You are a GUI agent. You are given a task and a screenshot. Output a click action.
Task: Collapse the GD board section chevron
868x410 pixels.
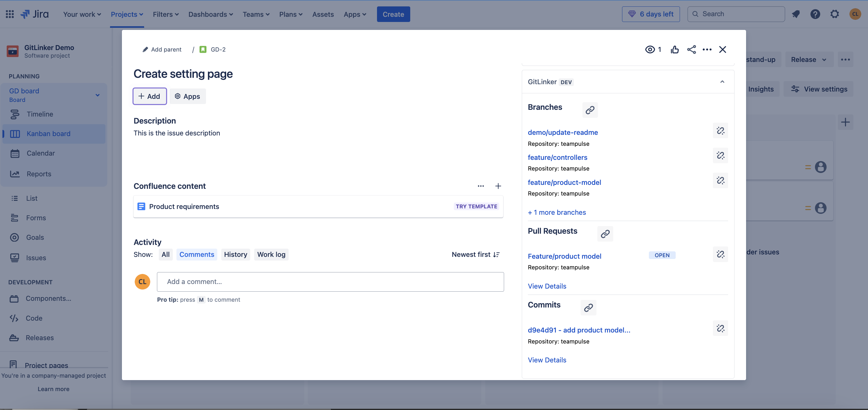pos(98,95)
